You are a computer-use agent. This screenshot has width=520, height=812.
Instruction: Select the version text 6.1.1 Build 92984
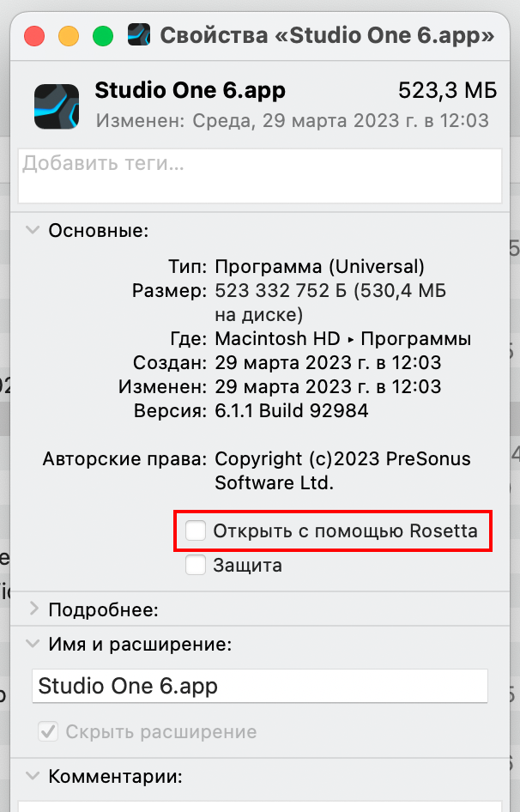(292, 410)
